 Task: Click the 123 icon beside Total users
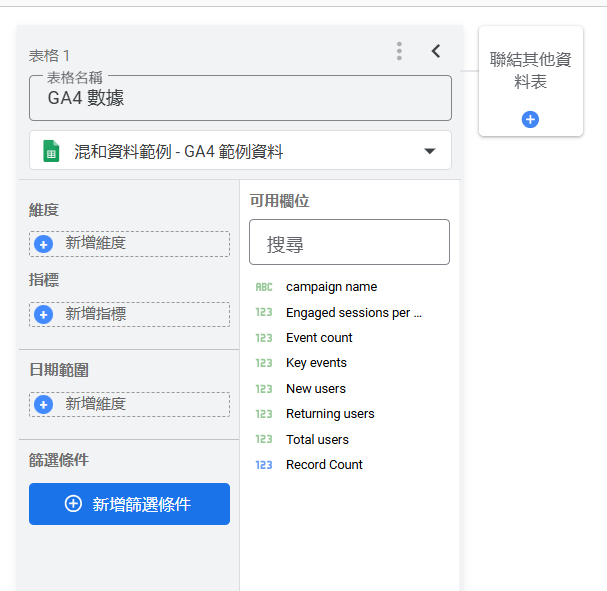pyautogui.click(x=264, y=440)
